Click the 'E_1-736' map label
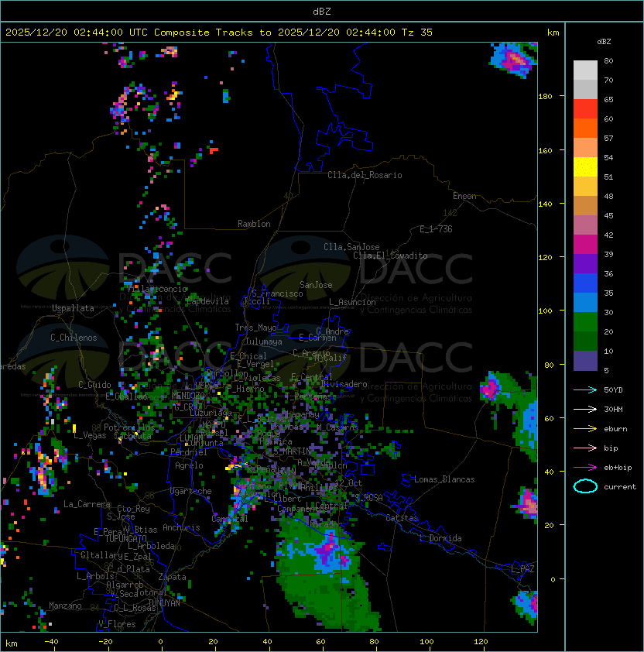Viewport: 644px width, 652px height. 436,229
